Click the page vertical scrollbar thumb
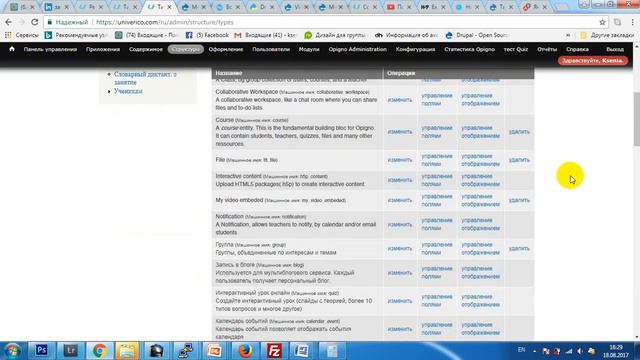This screenshot has height=360, width=640. (x=636, y=119)
